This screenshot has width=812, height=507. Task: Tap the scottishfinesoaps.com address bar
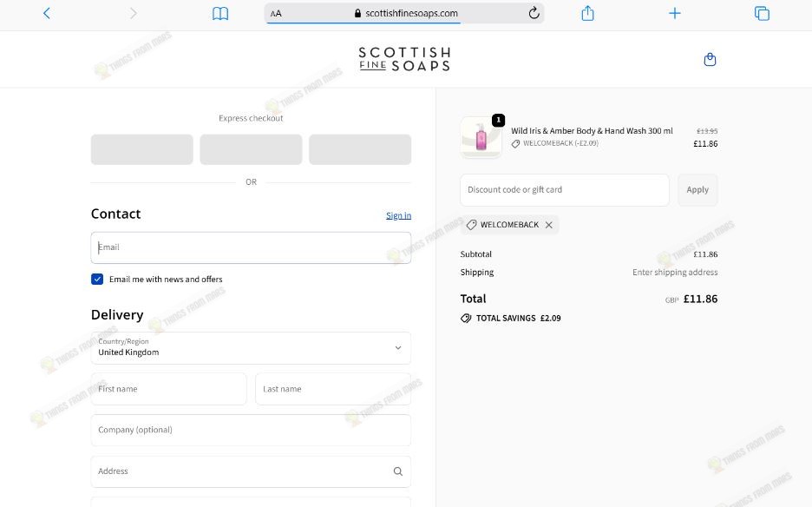click(404, 14)
